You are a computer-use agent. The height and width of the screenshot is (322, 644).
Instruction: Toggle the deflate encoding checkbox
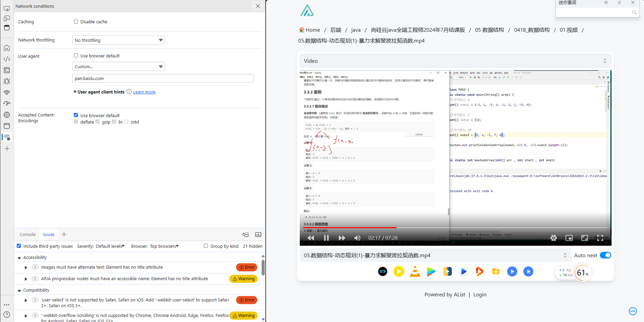pyautogui.click(x=76, y=122)
